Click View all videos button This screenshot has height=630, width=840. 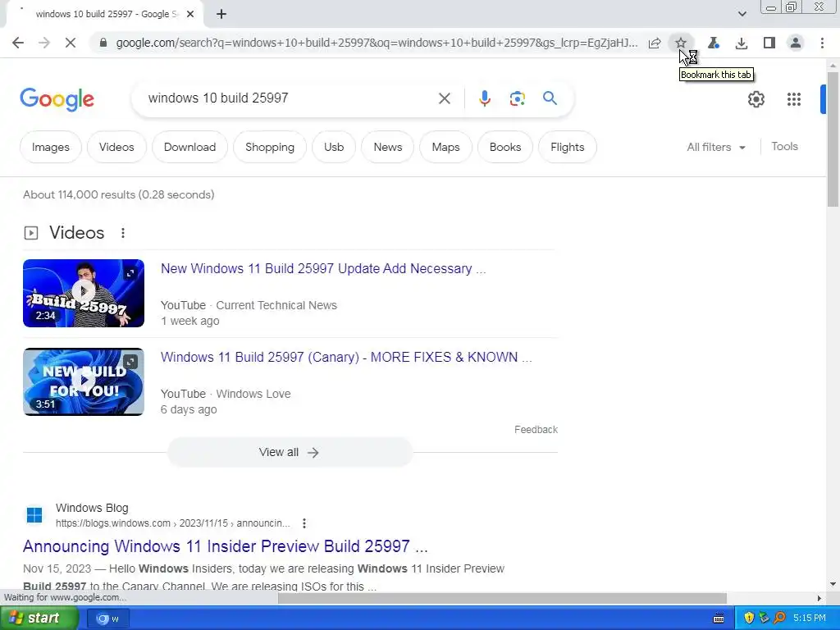click(x=290, y=452)
